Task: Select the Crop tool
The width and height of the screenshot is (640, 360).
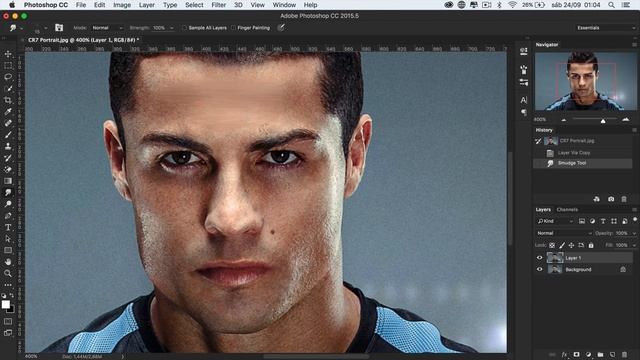Action: click(8, 100)
